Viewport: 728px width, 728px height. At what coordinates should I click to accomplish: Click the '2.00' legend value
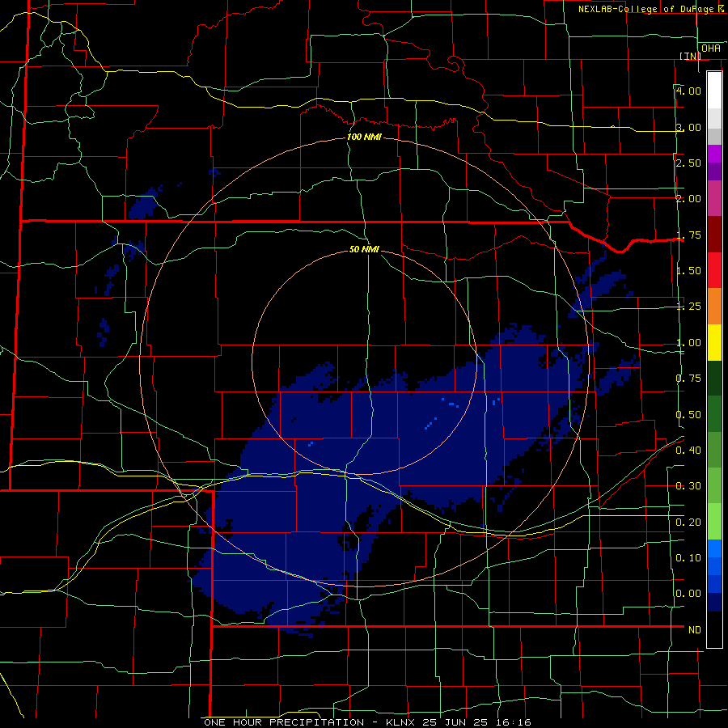pyautogui.click(x=688, y=199)
